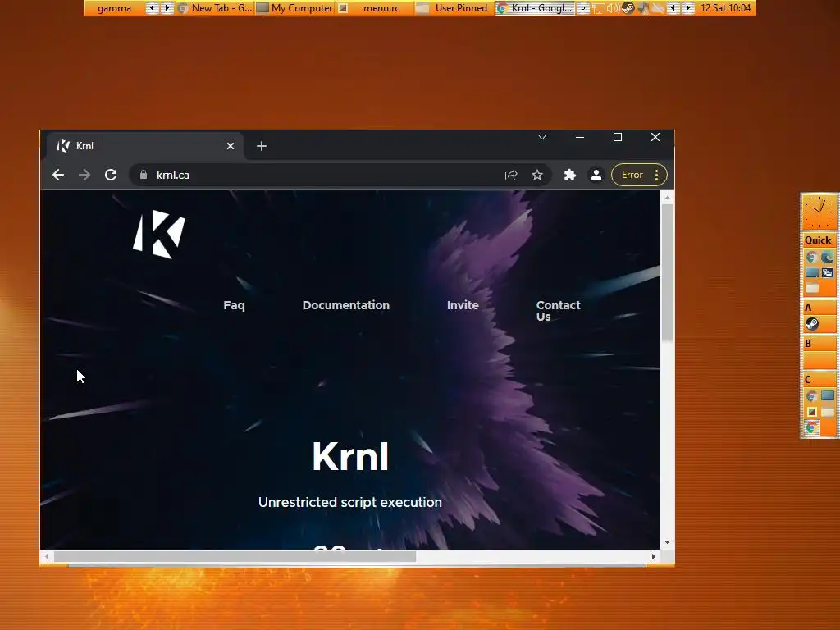The height and width of the screenshot is (630, 840).
Task: Follow the Invite link
Action: (x=463, y=305)
